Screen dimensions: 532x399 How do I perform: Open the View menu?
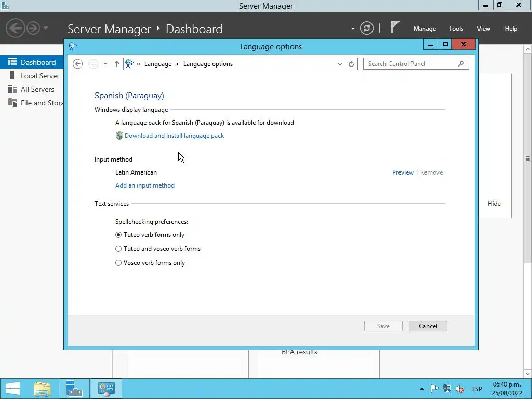484,29
